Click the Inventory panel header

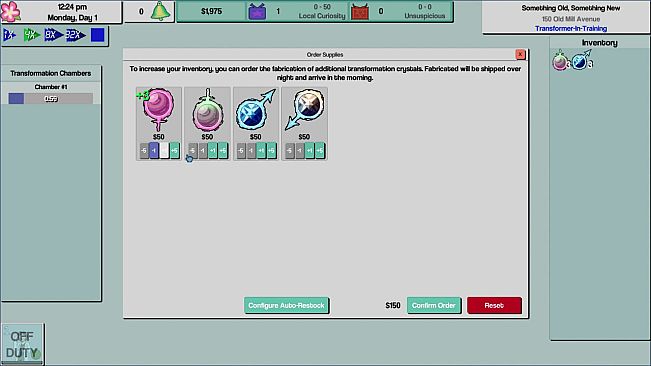pos(600,43)
